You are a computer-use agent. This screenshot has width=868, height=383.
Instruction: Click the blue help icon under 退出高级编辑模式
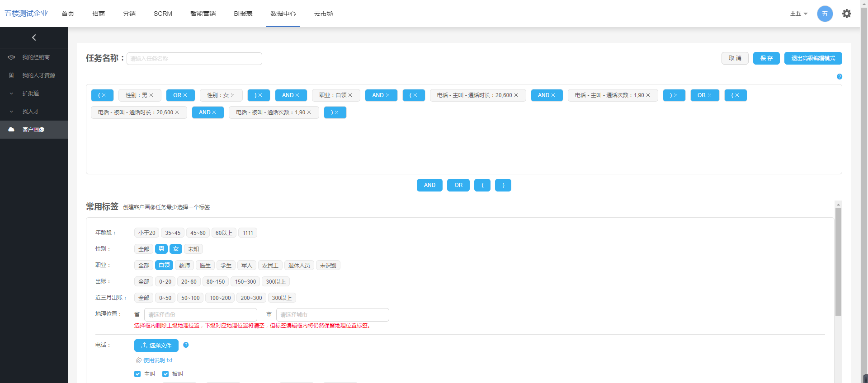click(x=839, y=77)
